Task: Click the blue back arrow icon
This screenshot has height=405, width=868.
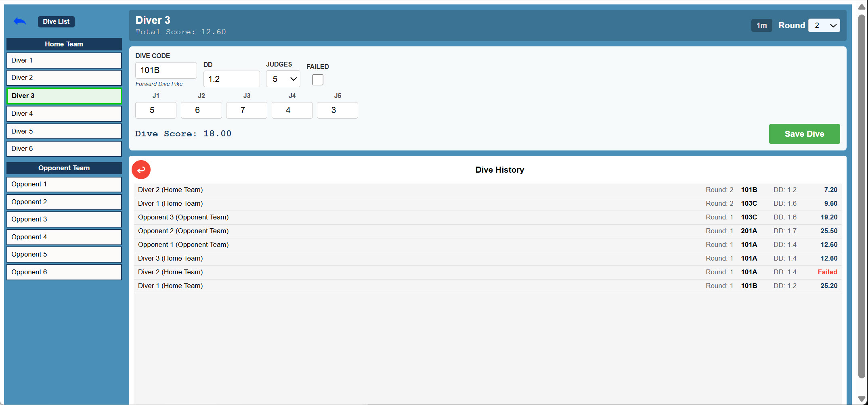Action: click(20, 21)
